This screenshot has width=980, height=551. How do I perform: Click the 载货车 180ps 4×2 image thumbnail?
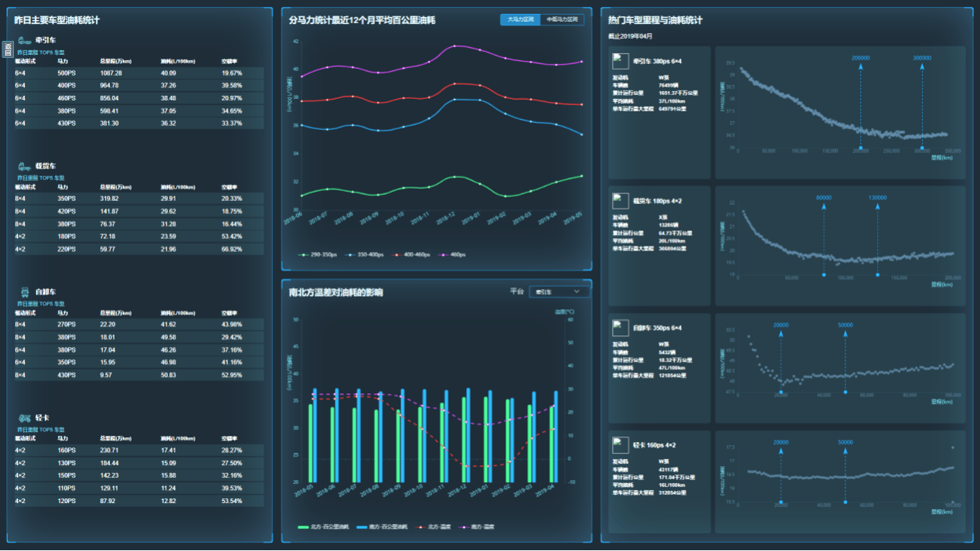tap(620, 201)
